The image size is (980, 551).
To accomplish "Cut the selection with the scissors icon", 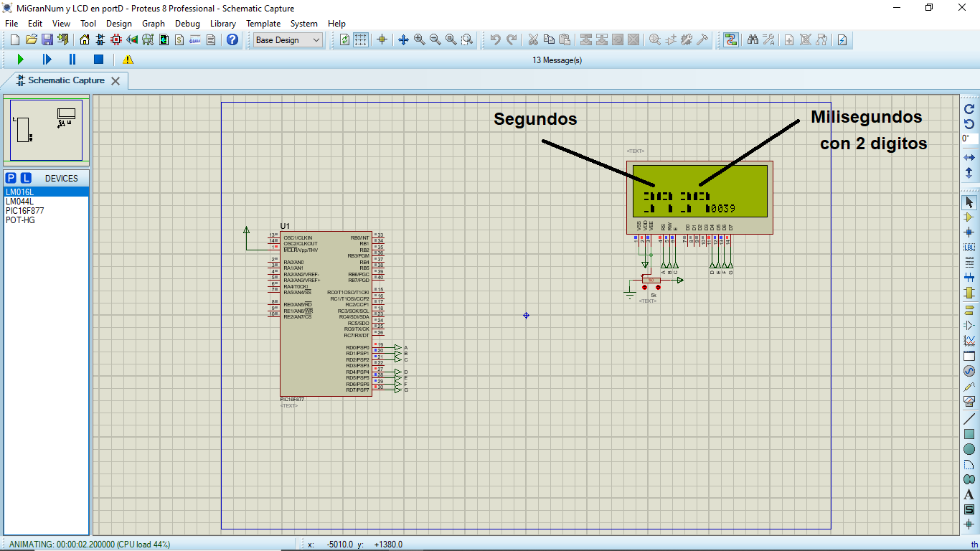I will click(533, 40).
